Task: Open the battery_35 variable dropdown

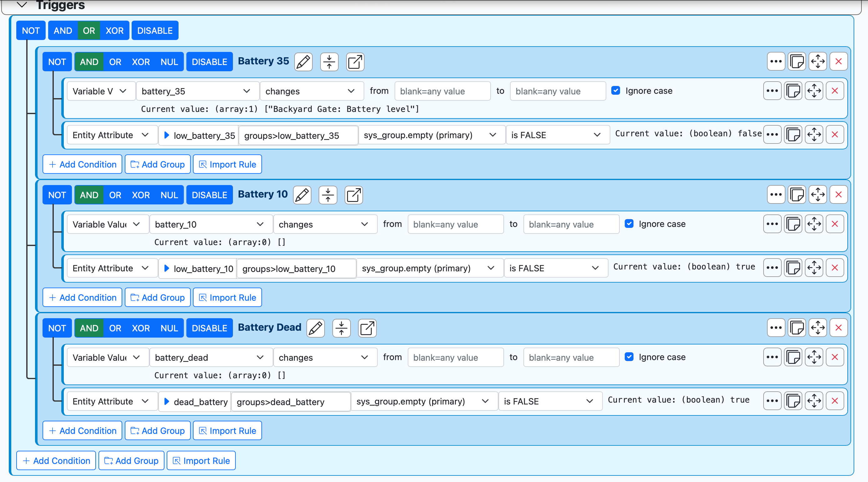Action: pos(197,91)
